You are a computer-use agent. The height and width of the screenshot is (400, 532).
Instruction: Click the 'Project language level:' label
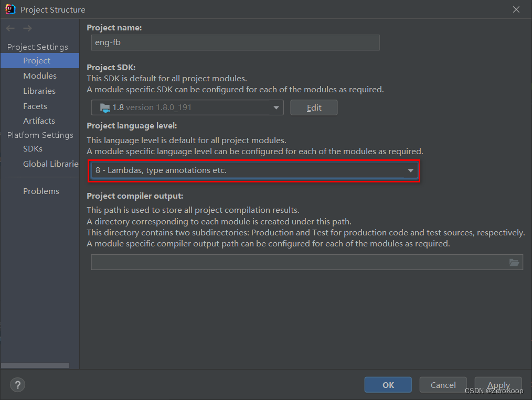click(132, 126)
